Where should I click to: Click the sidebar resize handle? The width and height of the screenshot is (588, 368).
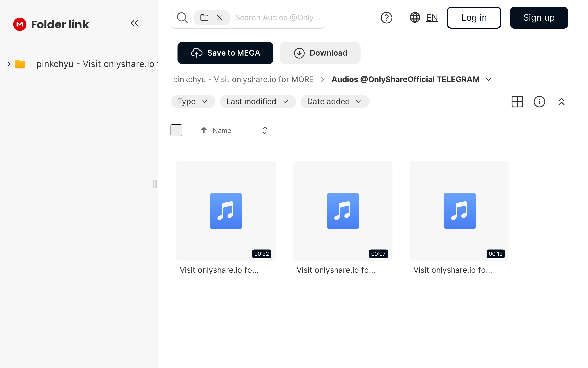[x=155, y=184]
